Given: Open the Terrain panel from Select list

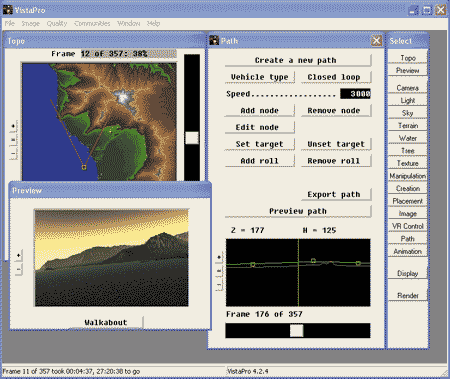Looking at the screenshot, I should 407,125.
